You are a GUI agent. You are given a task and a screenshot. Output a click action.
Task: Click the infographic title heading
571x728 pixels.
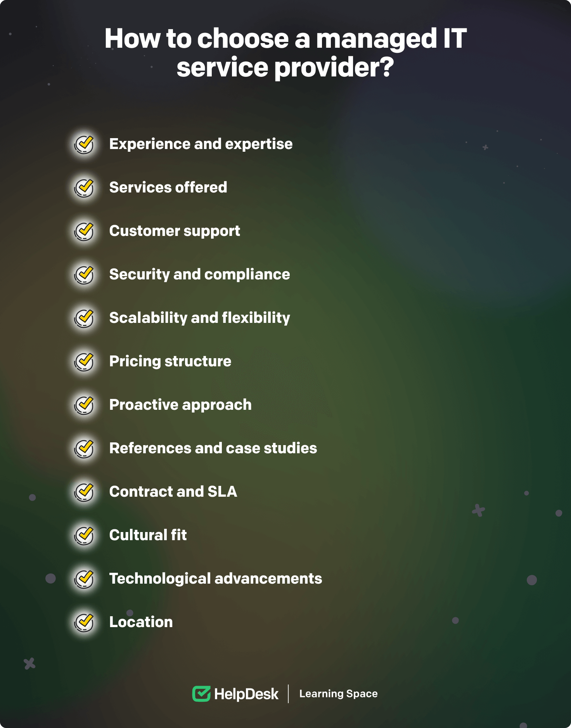(285, 53)
